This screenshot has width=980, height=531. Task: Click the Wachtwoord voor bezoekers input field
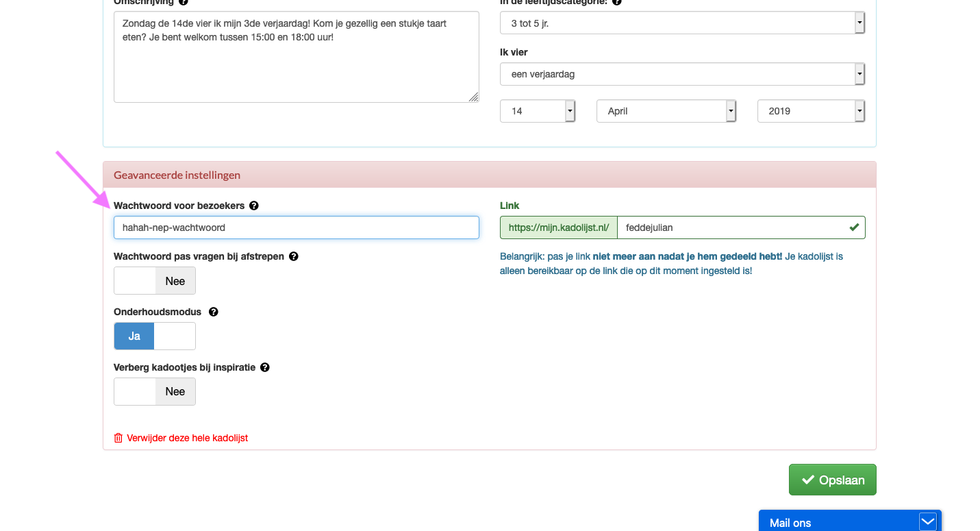[296, 227]
